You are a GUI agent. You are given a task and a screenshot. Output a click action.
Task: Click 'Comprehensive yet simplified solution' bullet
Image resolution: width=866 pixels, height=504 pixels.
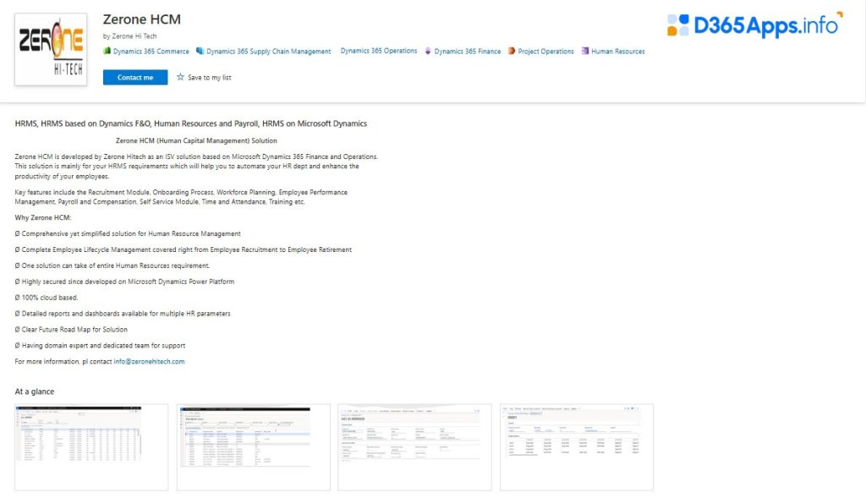click(x=128, y=233)
